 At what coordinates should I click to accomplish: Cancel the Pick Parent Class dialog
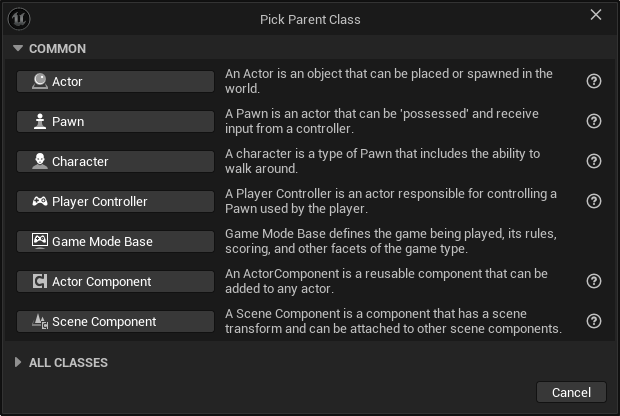point(571,392)
